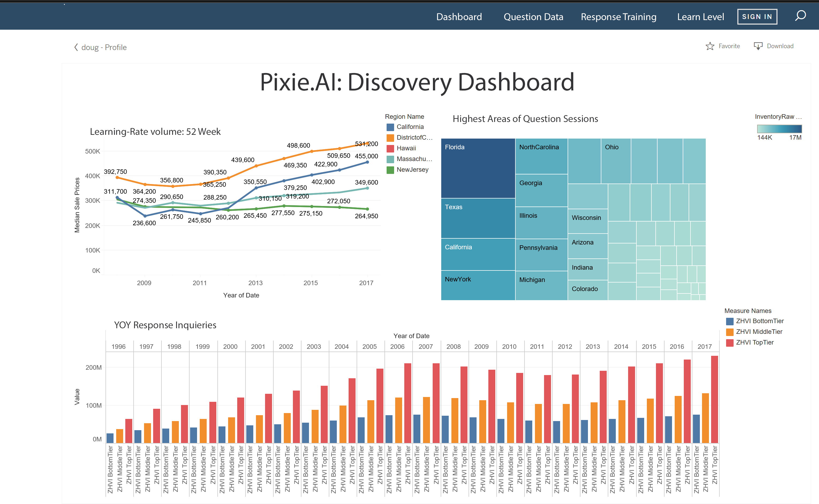
Task: Click the Download icon
Action: pyautogui.click(x=758, y=46)
